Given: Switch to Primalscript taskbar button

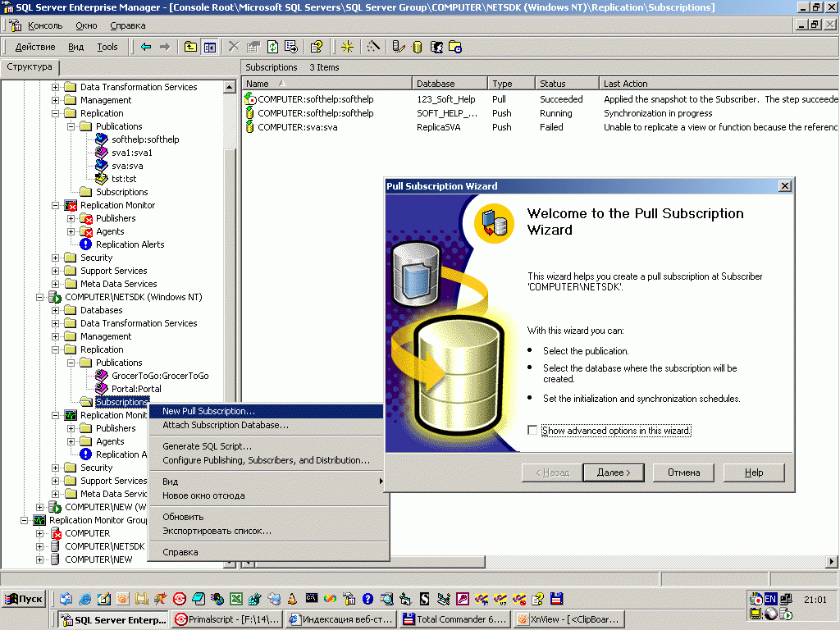Looking at the screenshot, I should [228, 619].
